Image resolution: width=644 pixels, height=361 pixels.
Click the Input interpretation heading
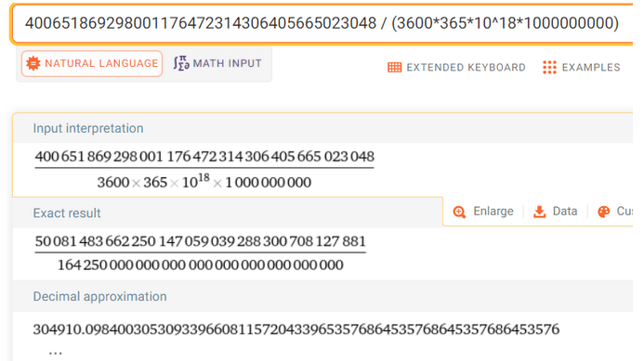point(88,128)
